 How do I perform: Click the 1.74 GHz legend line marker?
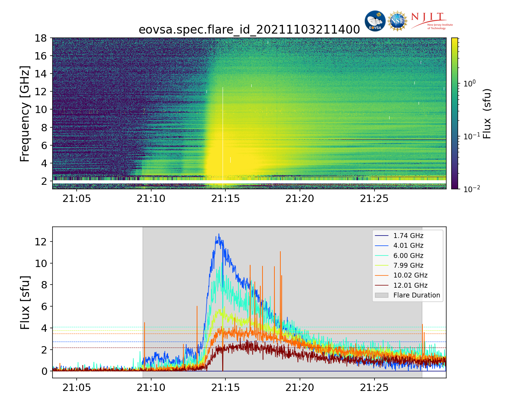(381, 236)
